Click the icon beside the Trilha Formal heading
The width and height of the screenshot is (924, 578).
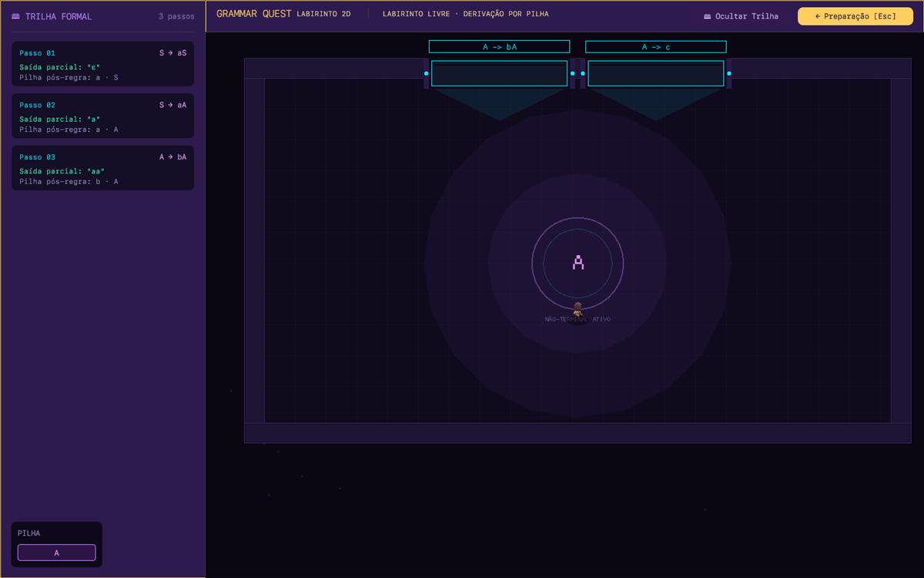click(x=16, y=16)
